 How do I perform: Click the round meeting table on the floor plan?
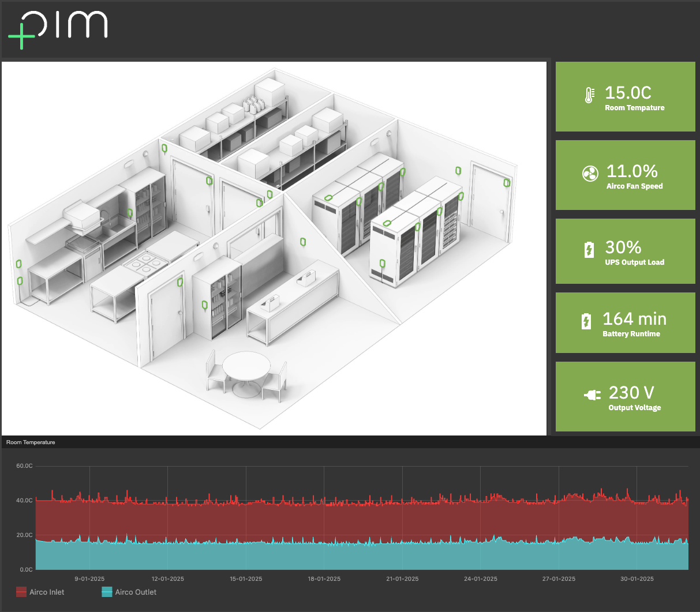pos(247,363)
